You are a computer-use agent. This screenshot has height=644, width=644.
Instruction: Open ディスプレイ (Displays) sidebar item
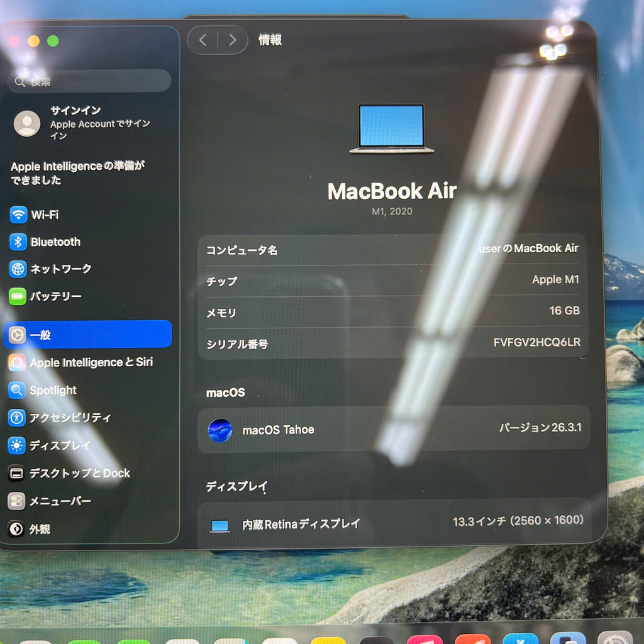[x=49, y=446]
